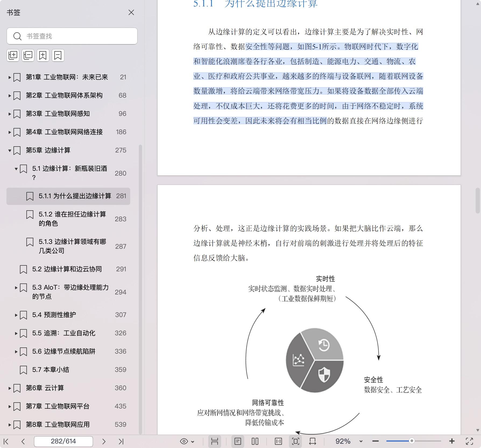Viewport: 481px width, 448px height.
Task: Zoom in with plus button
Action: [x=452, y=442]
